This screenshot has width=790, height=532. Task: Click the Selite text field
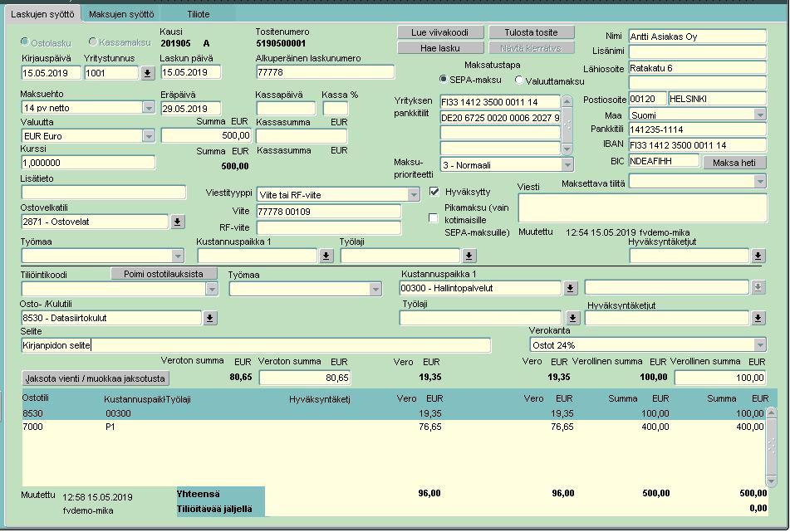point(256,345)
